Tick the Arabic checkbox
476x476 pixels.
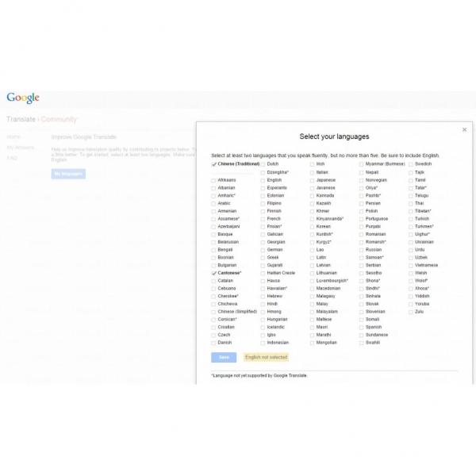pyautogui.click(x=213, y=204)
